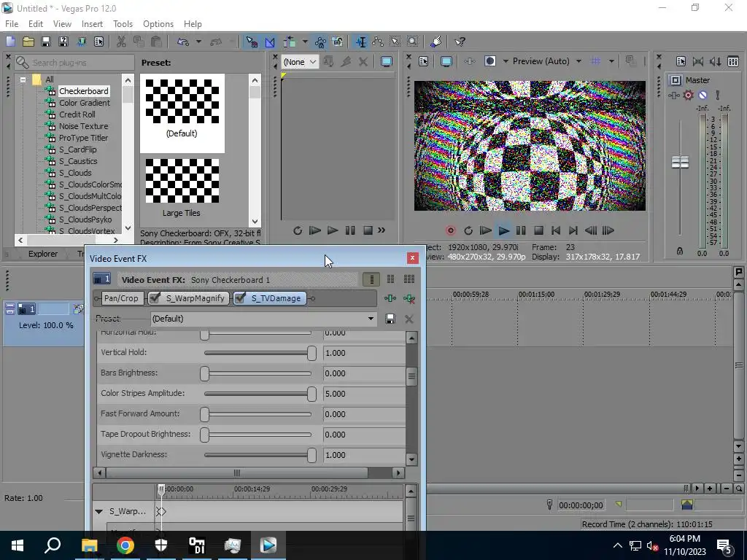Select the Zoom Edit tool icon
Viewport: 747px width, 560px height.
click(x=413, y=42)
